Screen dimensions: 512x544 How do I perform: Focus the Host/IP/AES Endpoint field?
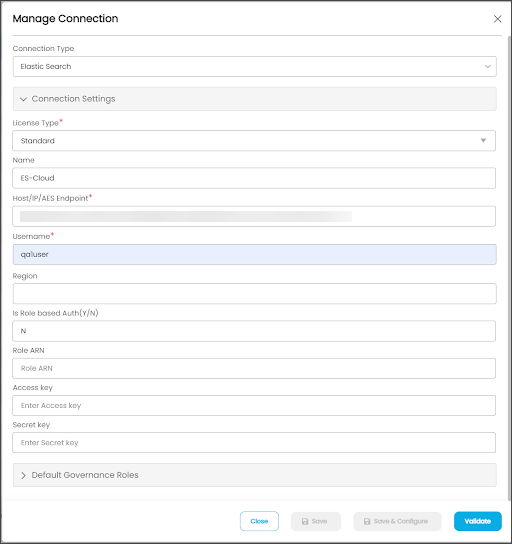click(x=254, y=216)
